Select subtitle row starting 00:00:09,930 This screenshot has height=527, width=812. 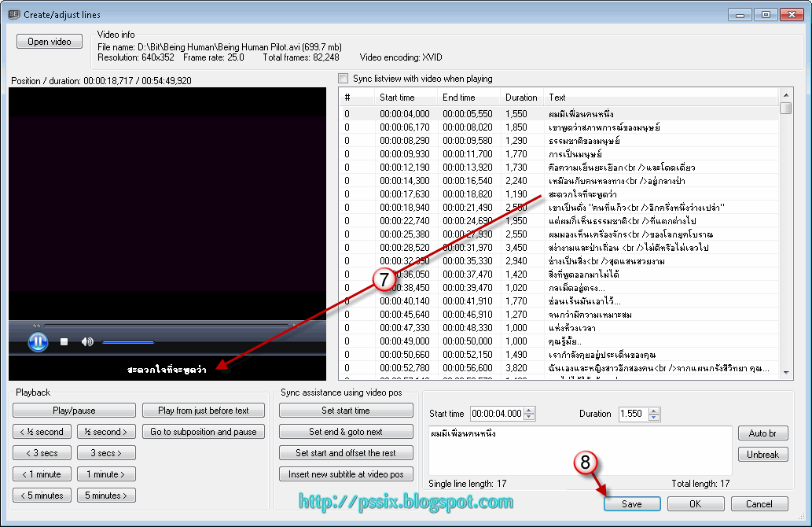(x=560, y=154)
